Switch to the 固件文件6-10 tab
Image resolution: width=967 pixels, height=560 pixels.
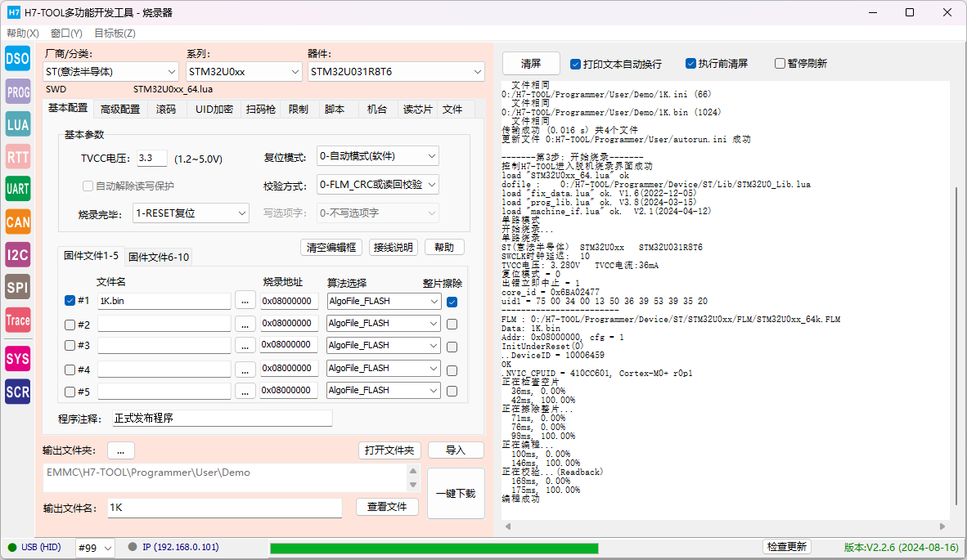tap(159, 257)
